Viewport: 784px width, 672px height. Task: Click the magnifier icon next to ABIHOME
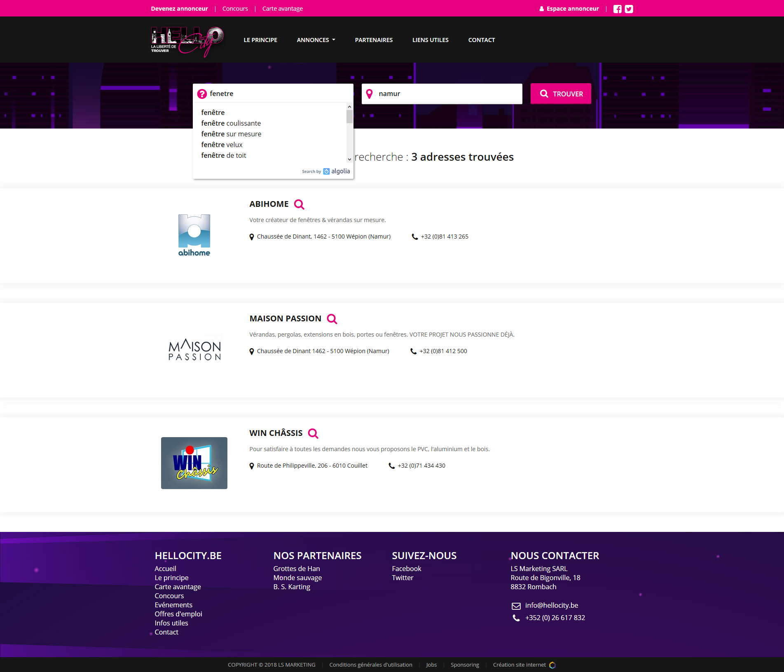299,204
